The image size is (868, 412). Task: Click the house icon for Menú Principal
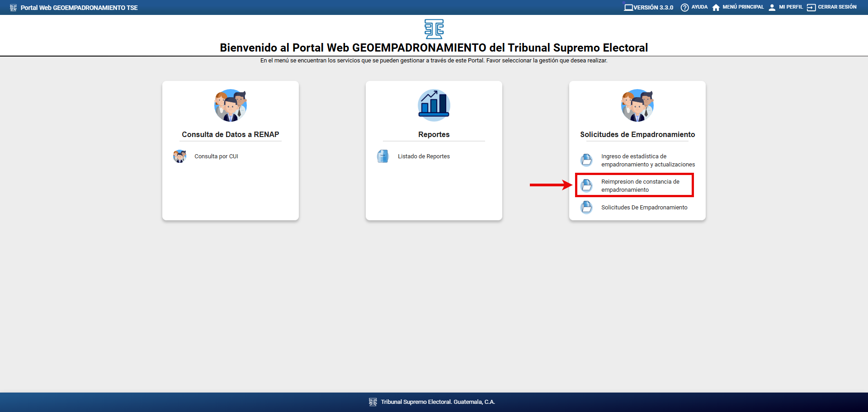coord(716,7)
